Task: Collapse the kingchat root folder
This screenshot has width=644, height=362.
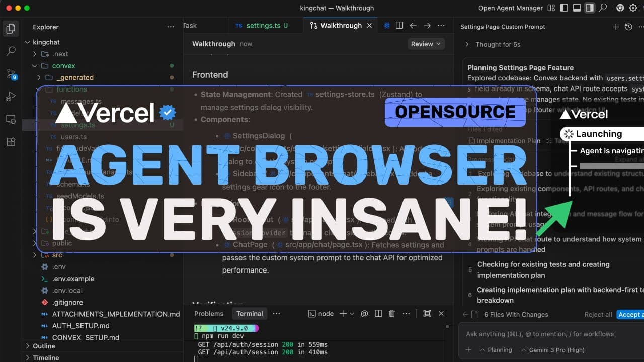Action: click(46, 42)
